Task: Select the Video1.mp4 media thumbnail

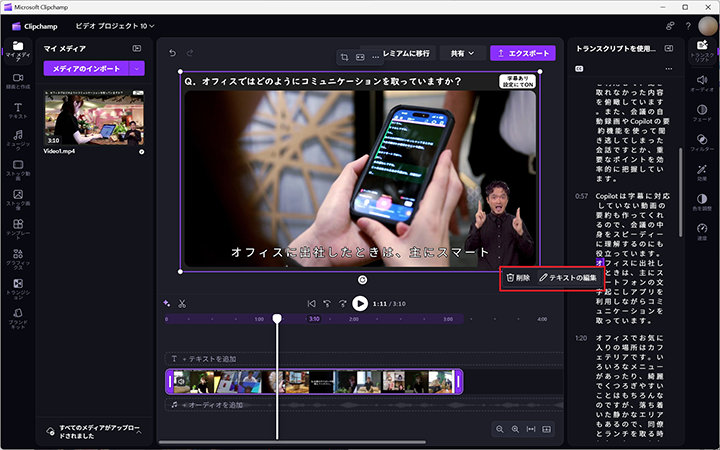Action: (x=94, y=118)
